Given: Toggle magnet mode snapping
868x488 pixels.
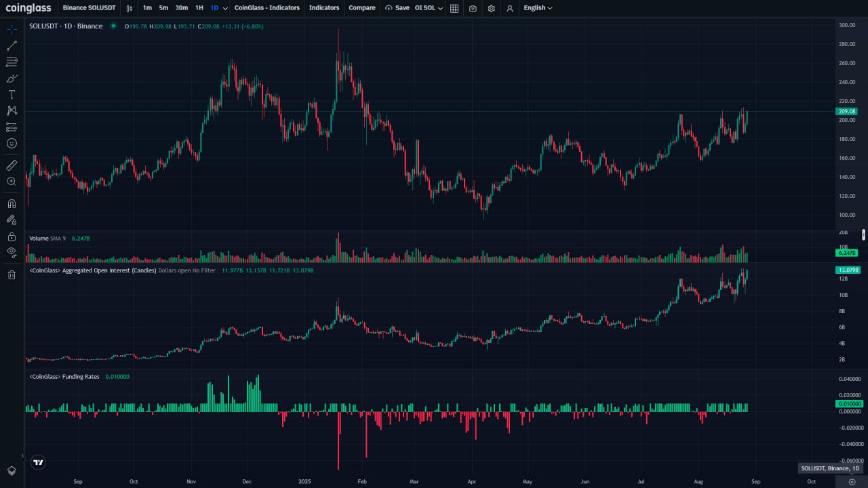Looking at the screenshot, I should 12,203.
